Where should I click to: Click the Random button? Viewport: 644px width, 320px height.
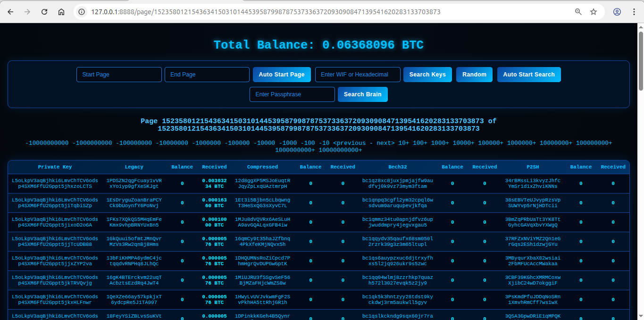(474, 74)
